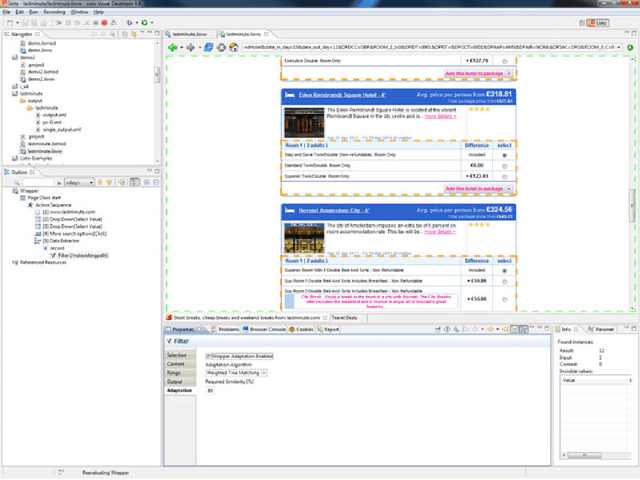640x480 pixels.
Task: Toggle the Wrapper Adaptation Enabled checkbox
Action: [208, 355]
